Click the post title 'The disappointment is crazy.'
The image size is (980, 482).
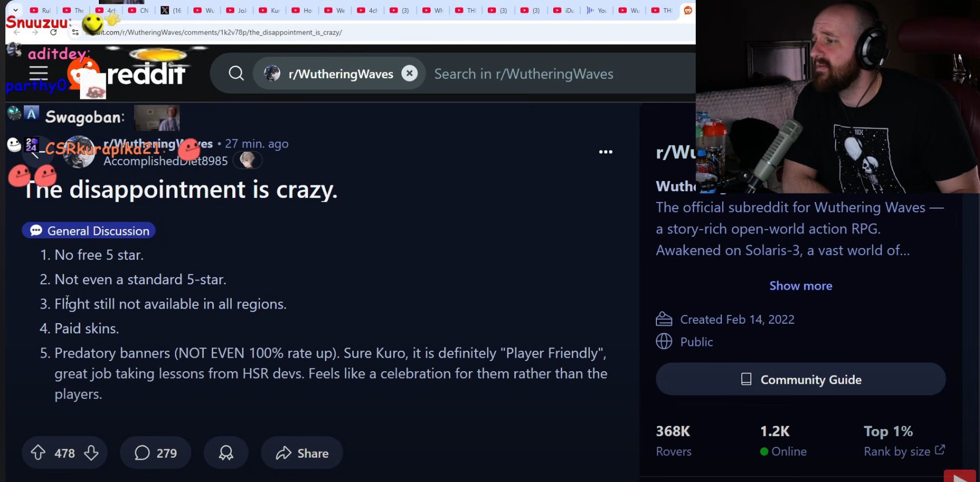(181, 190)
